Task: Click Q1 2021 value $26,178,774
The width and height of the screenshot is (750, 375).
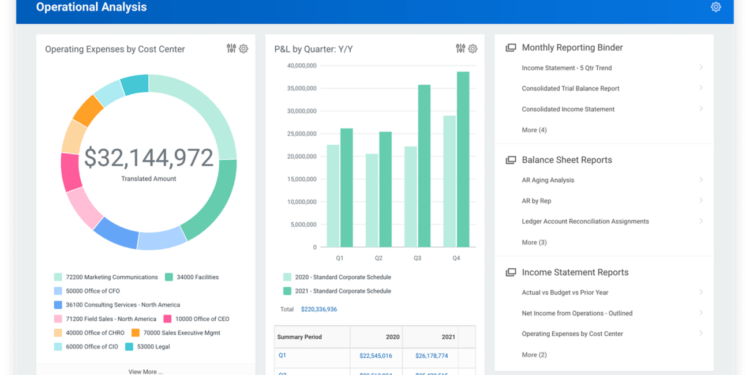Action: click(x=432, y=356)
